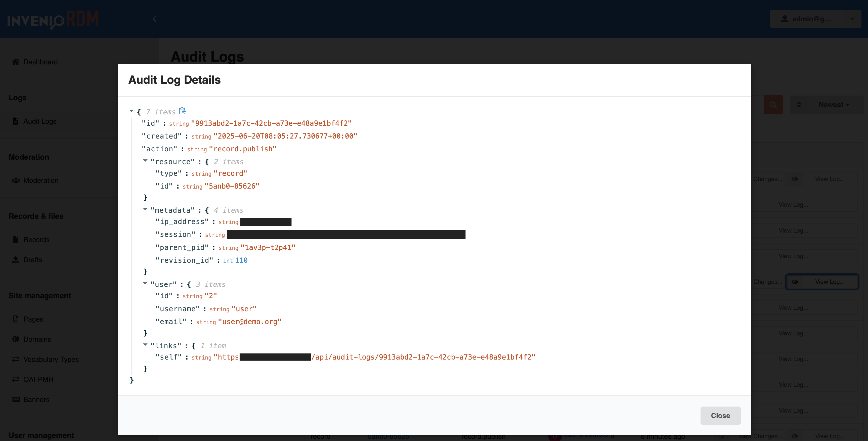Collapse the "metadata" object
Image resolution: width=868 pixels, height=441 pixels.
point(145,209)
